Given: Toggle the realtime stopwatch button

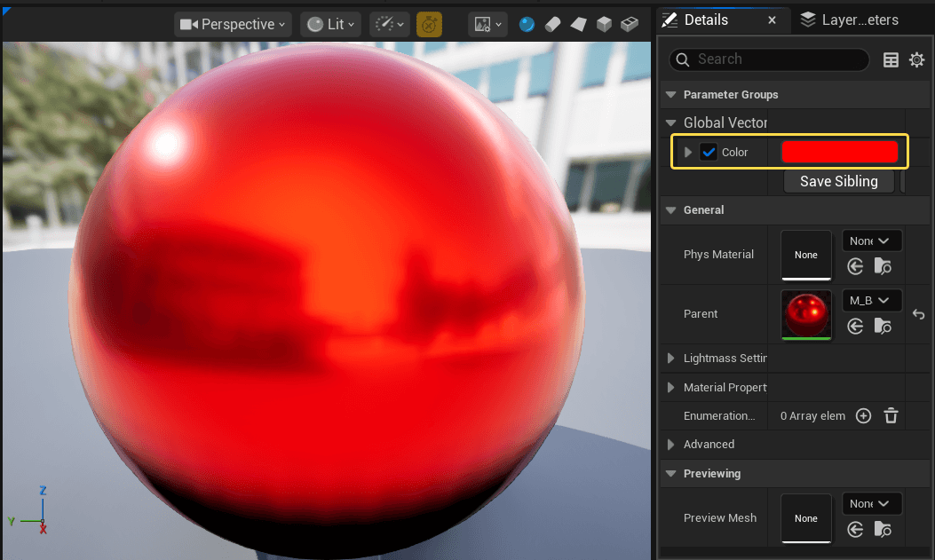Looking at the screenshot, I should coord(429,24).
